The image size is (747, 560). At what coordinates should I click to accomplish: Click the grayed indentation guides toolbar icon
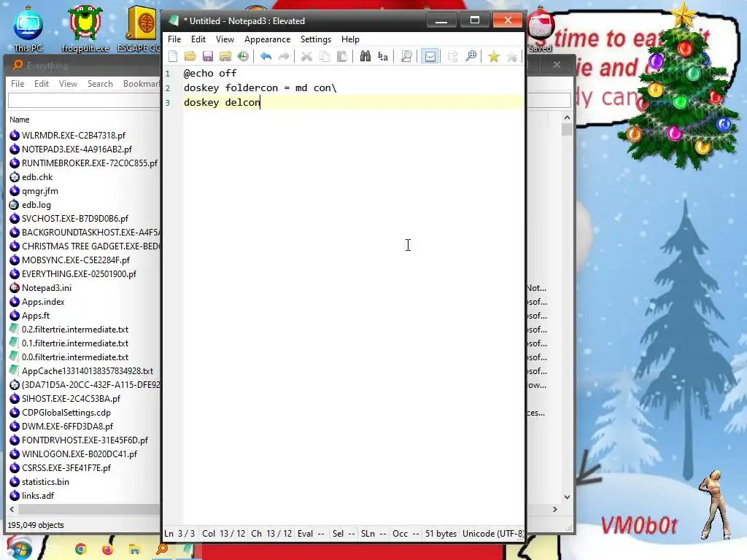[452, 56]
